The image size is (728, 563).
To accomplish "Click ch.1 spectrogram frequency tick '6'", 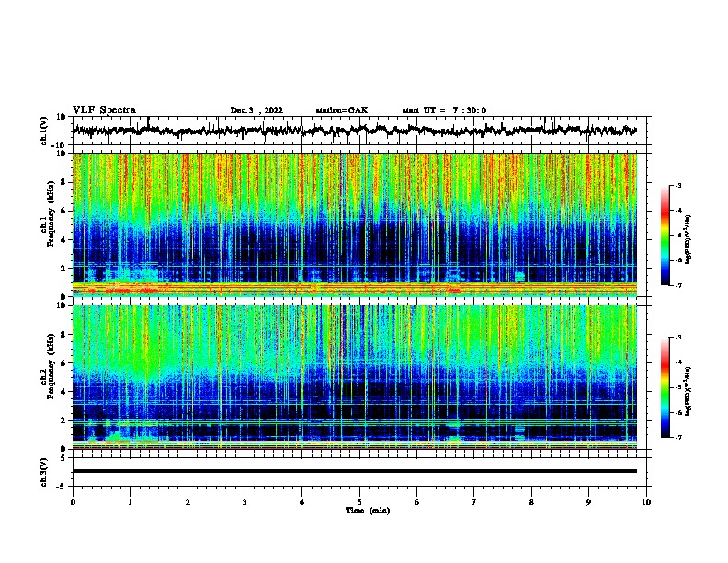I will pos(63,211).
